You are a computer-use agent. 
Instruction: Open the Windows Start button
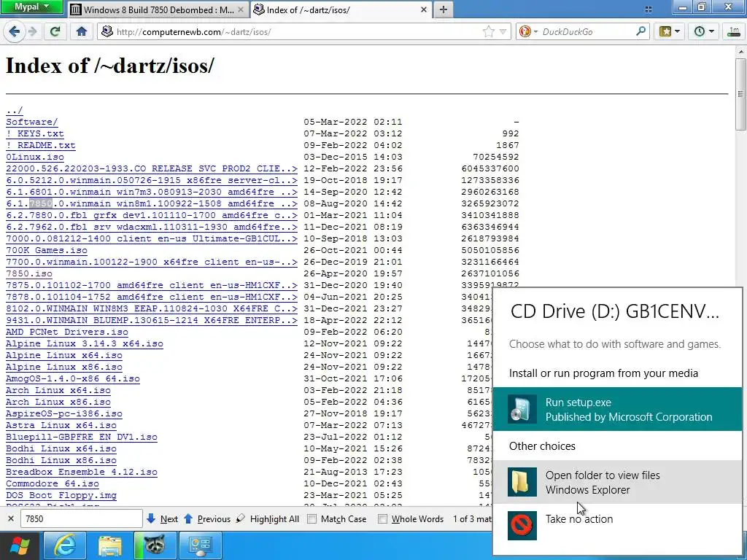[20, 545]
